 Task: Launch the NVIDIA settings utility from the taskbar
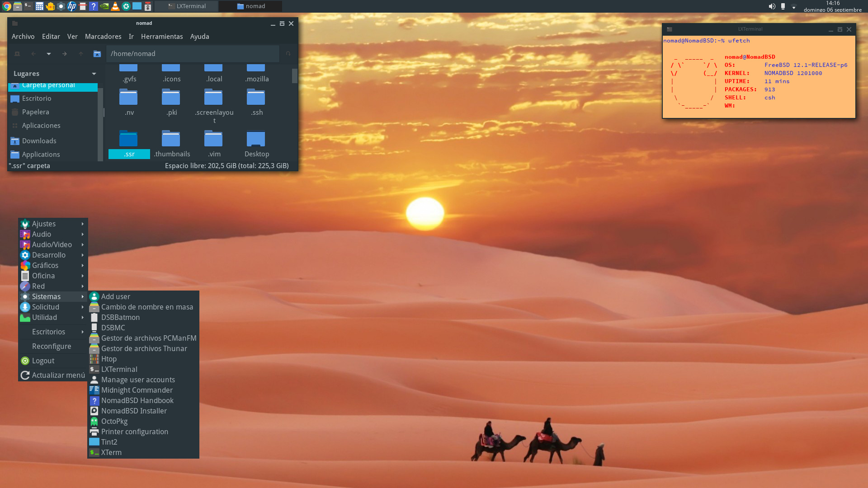pyautogui.click(x=104, y=6)
